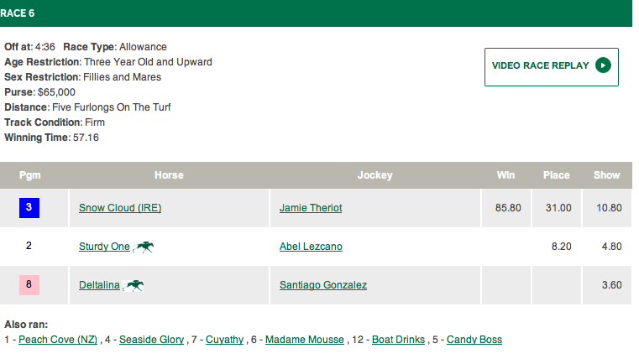View jockey Santiago Gonzalez's profile
Screen dimensions: 639x364
point(322,285)
